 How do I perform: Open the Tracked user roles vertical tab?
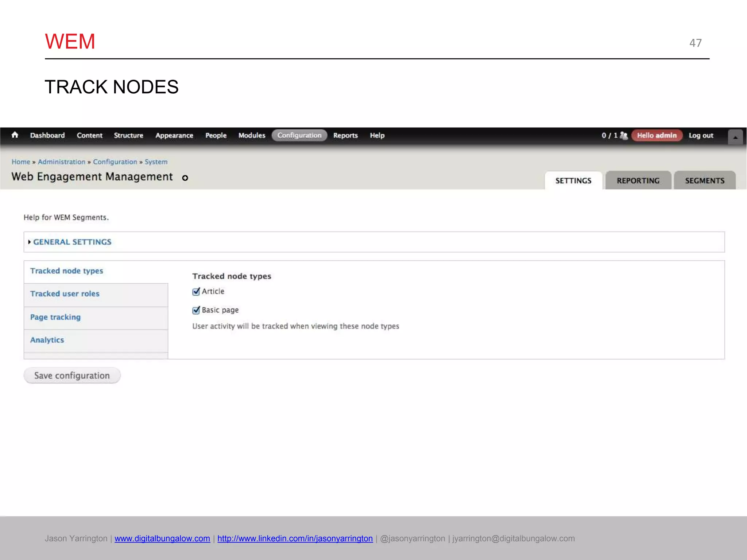pos(65,294)
